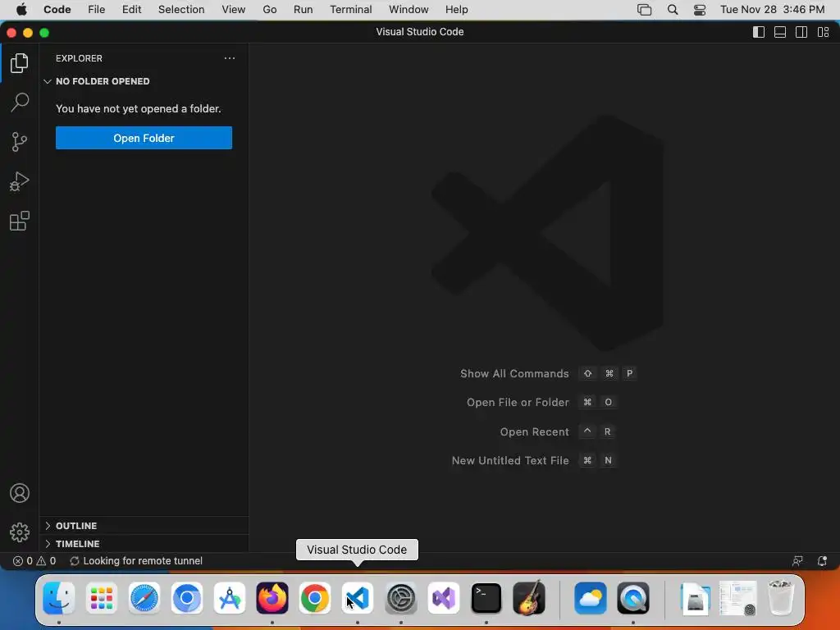
Task: Launch Google Chrome from the Dock
Action: (x=315, y=598)
